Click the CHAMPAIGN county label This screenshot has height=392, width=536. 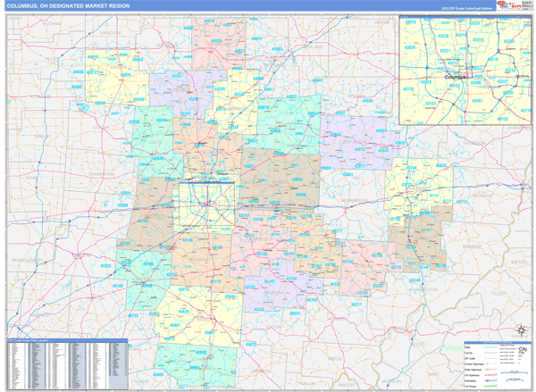[101, 174]
